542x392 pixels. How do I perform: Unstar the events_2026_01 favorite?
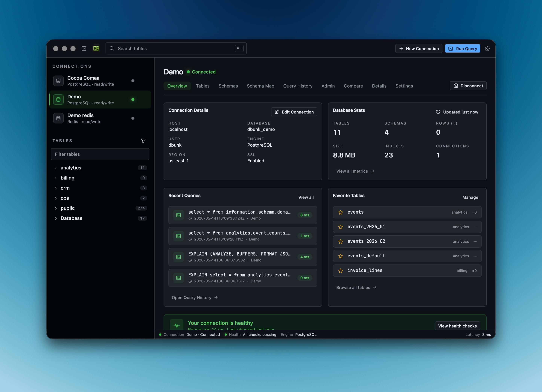tap(341, 227)
